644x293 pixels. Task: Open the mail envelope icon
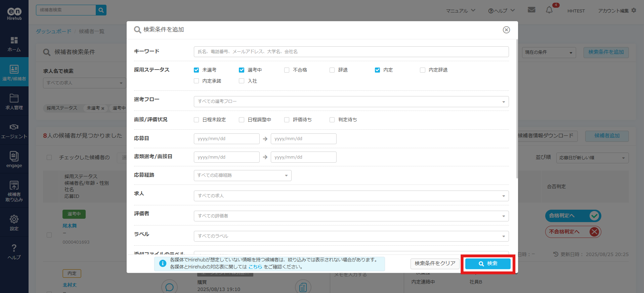(531, 10)
